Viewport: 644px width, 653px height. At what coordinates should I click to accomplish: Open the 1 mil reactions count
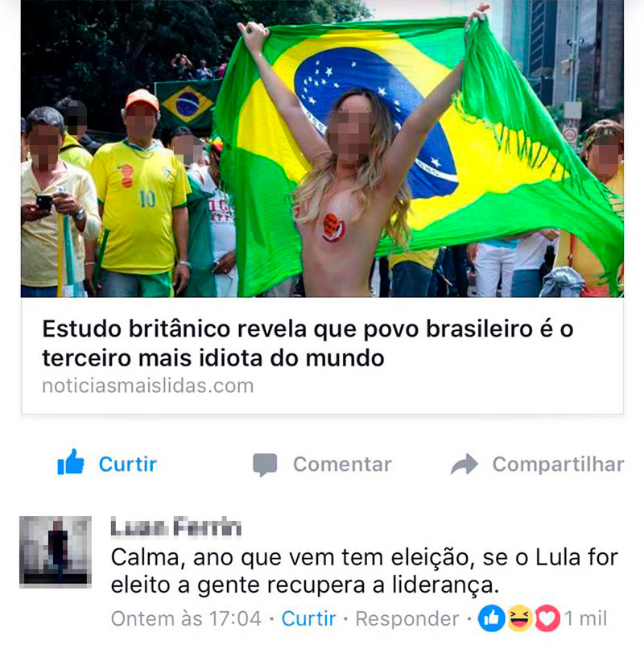pyautogui.click(x=586, y=619)
